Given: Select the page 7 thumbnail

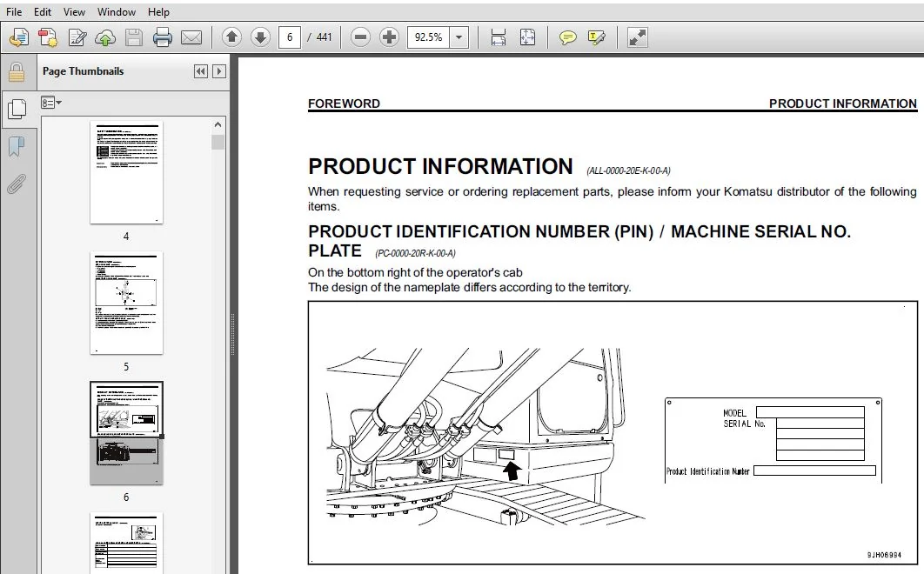Looking at the screenshot, I should [x=126, y=543].
